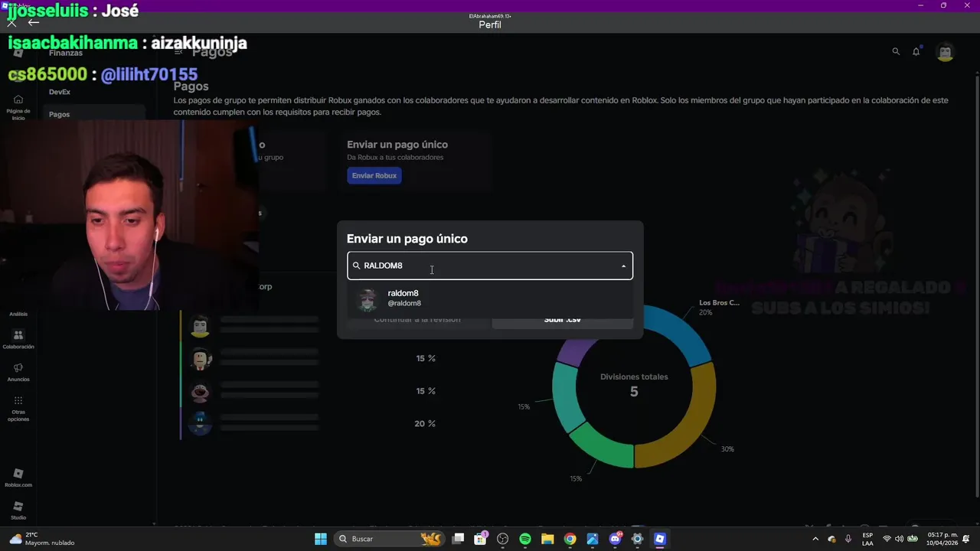Click the Enviar Robux button
The image size is (980, 551).
point(374,175)
